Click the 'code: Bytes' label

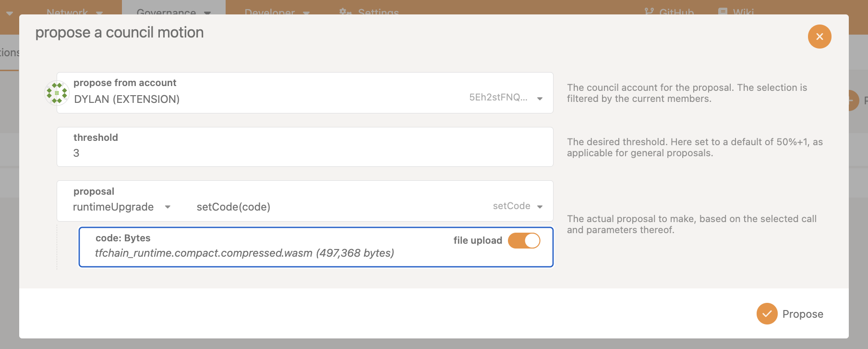(x=123, y=238)
